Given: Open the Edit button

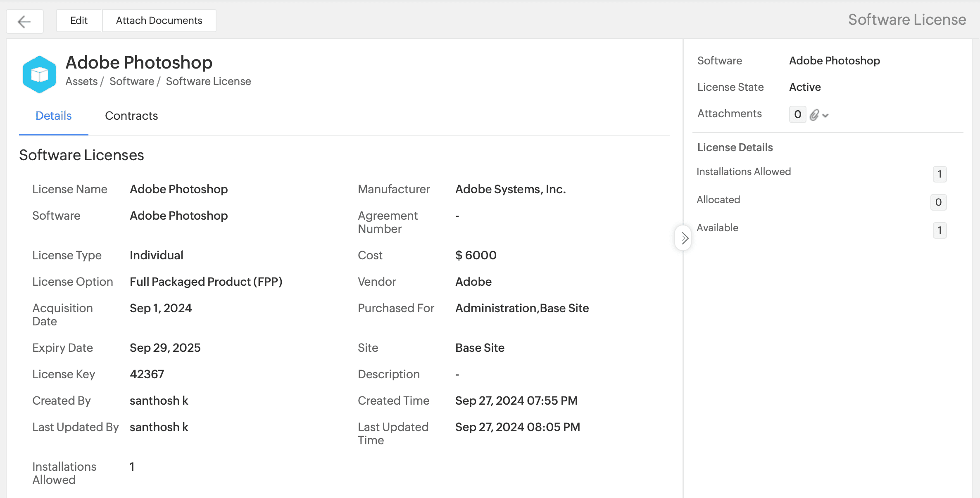Looking at the screenshot, I should 79,21.
